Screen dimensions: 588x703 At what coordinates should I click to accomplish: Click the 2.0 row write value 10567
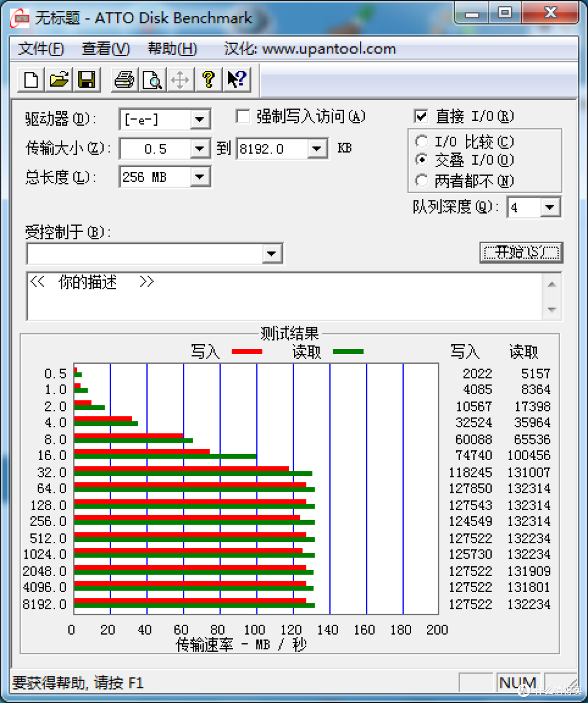coord(474,407)
